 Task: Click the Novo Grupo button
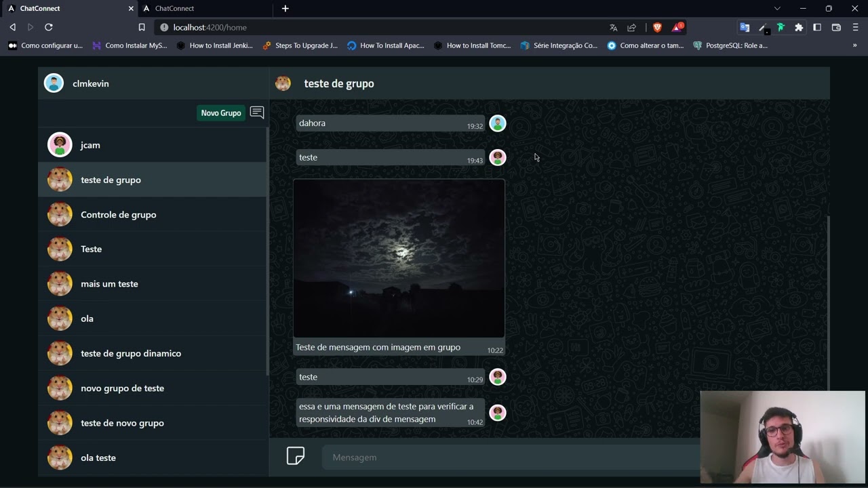221,113
